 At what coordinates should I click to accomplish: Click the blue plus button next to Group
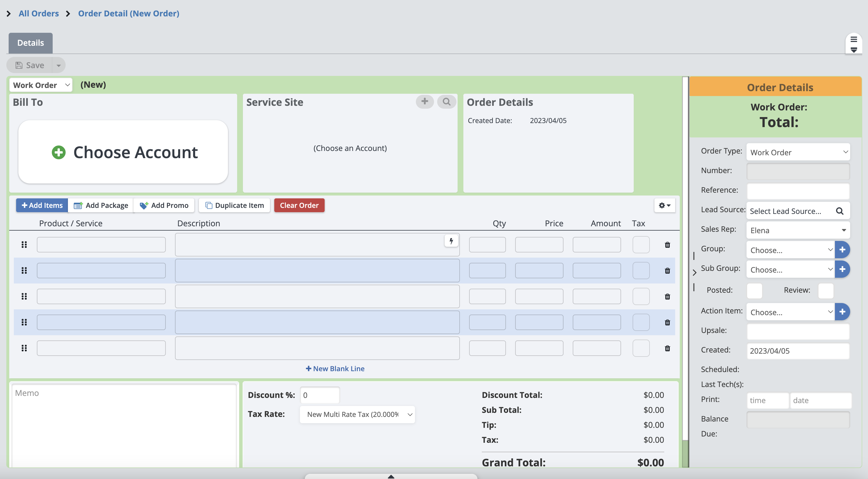point(842,250)
